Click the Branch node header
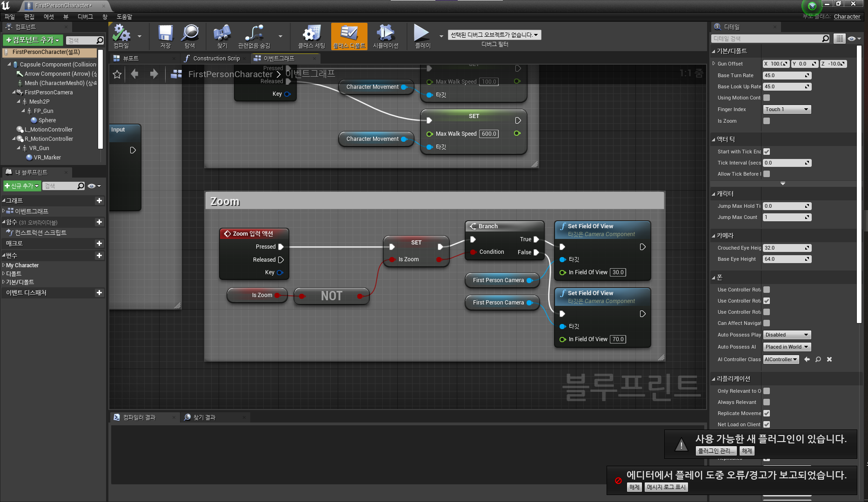868x502 pixels. (504, 226)
